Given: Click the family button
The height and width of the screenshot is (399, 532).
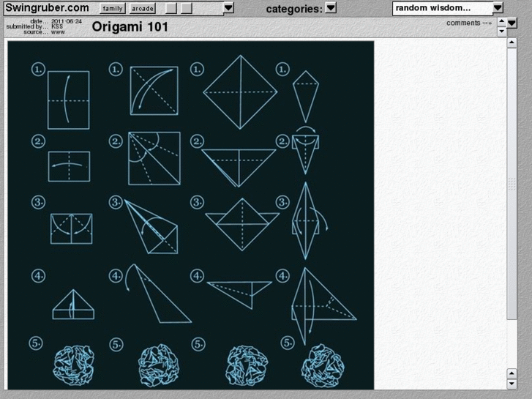Looking at the screenshot, I should coord(113,9).
